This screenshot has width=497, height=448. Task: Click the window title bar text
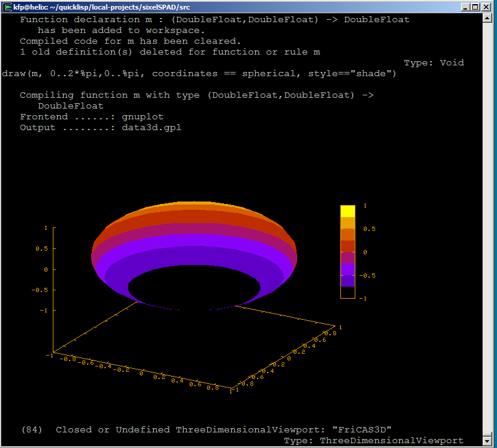pos(90,7)
